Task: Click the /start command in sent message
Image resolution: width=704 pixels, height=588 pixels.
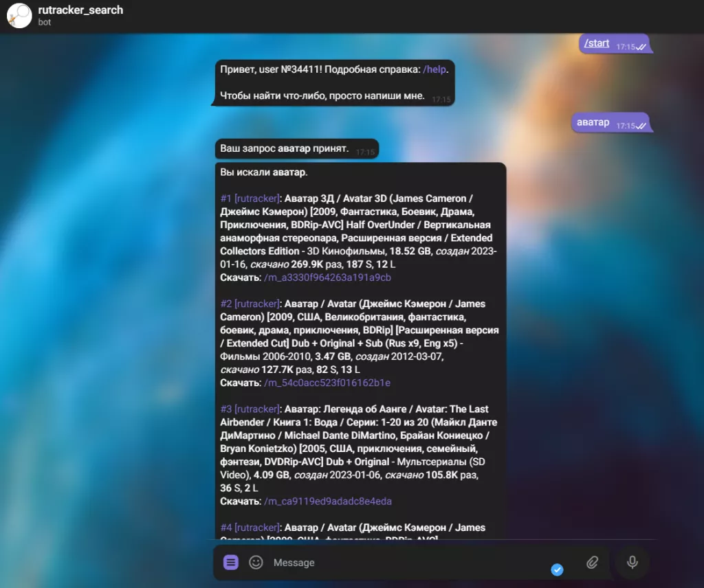Action: click(597, 43)
